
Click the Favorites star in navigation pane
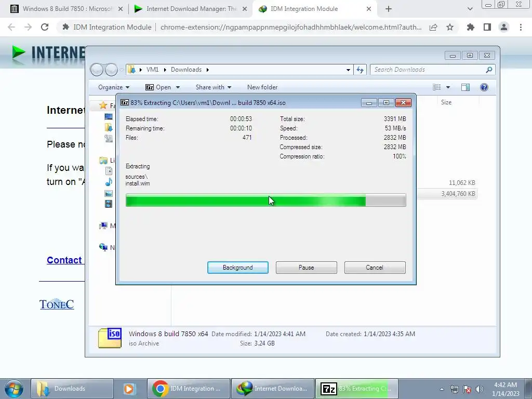pos(103,105)
